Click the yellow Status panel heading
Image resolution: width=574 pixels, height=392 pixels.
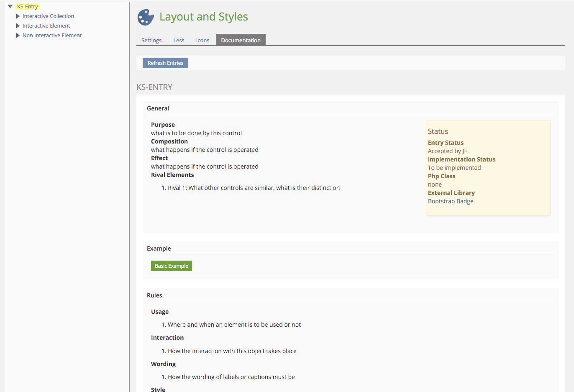438,131
